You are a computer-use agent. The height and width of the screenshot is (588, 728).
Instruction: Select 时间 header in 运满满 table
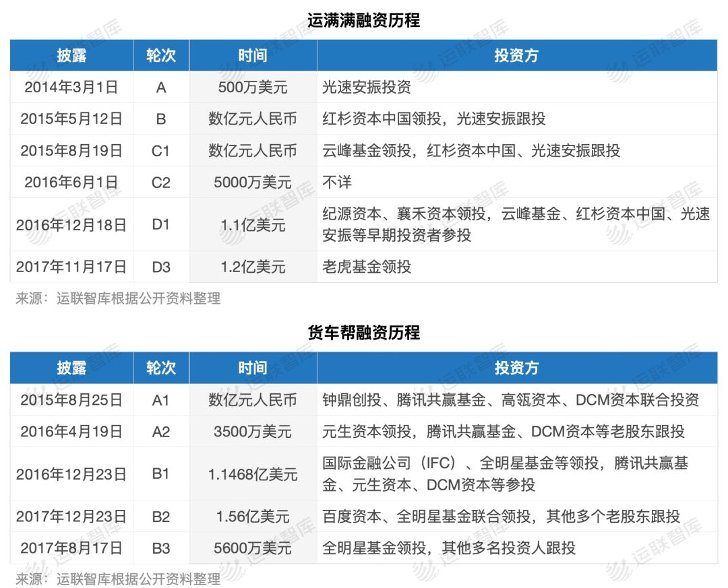coord(253,55)
